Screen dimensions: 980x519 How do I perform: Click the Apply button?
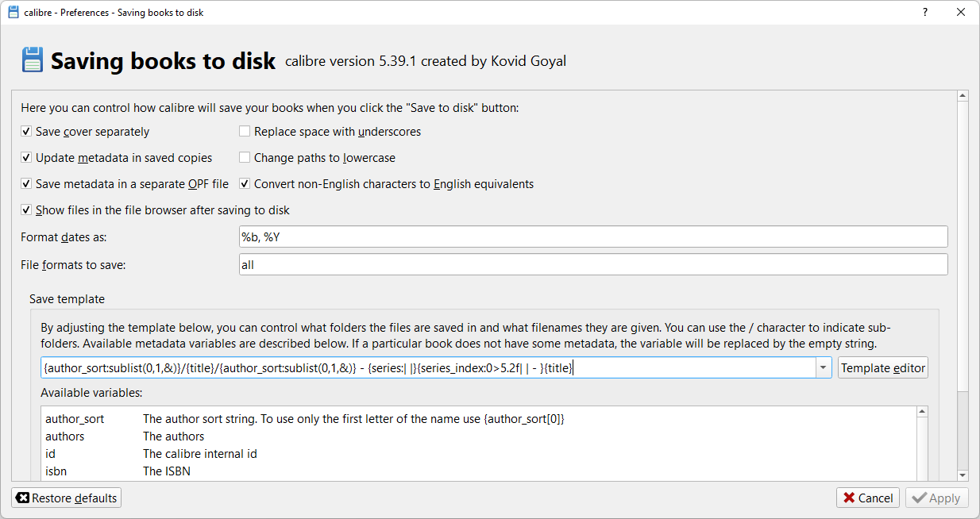(937, 498)
